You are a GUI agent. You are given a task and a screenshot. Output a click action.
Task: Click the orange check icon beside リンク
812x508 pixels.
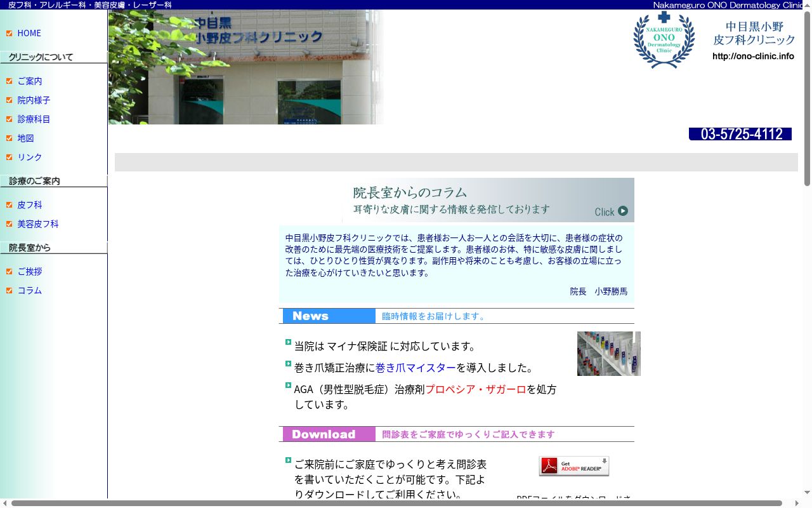[x=10, y=157]
